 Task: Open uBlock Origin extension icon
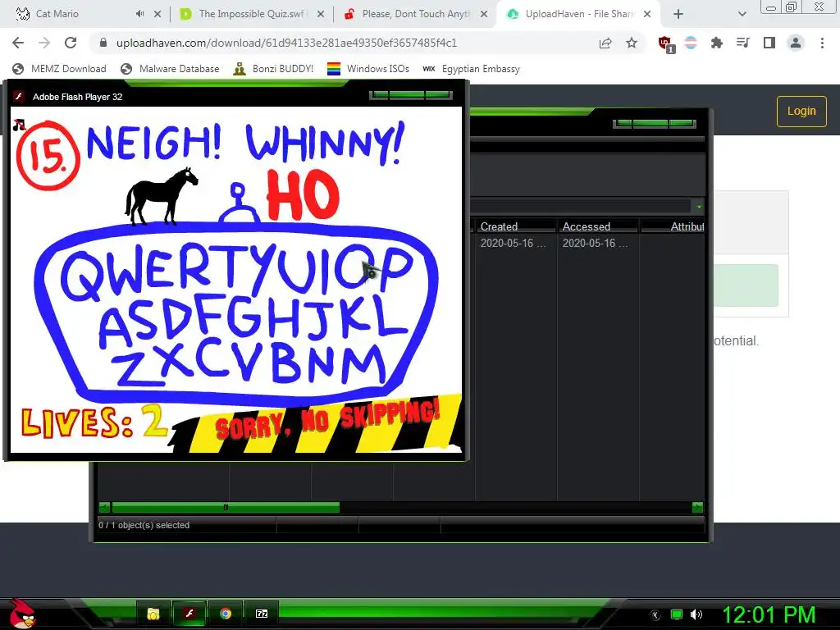tap(666, 44)
